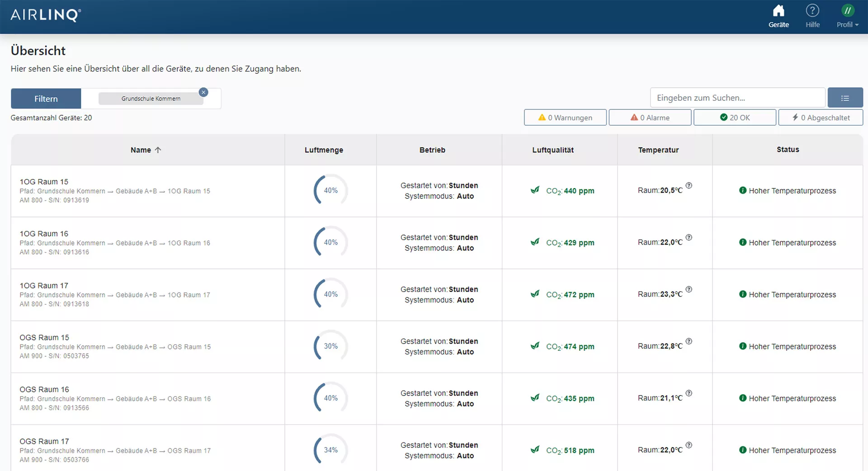Open the Profil dropdown menu

click(x=848, y=16)
